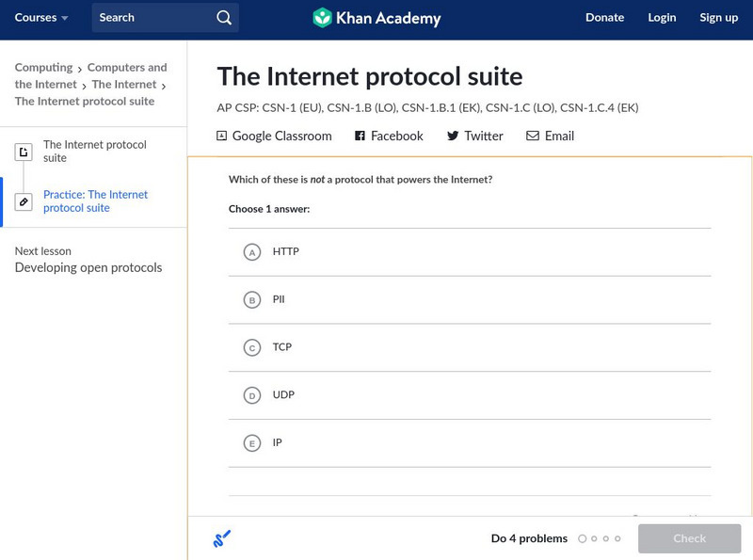Go to Developing open protocols lesson

point(88,268)
